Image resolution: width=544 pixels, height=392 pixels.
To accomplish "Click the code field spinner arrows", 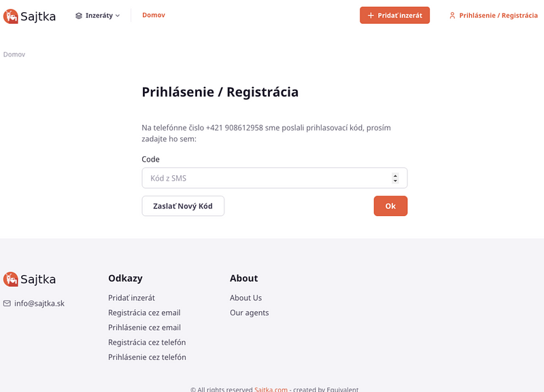I will coord(395,178).
